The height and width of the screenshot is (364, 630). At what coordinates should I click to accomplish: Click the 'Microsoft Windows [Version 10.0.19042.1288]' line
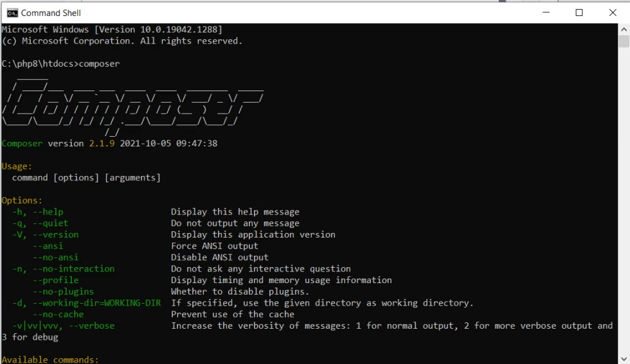click(x=112, y=30)
